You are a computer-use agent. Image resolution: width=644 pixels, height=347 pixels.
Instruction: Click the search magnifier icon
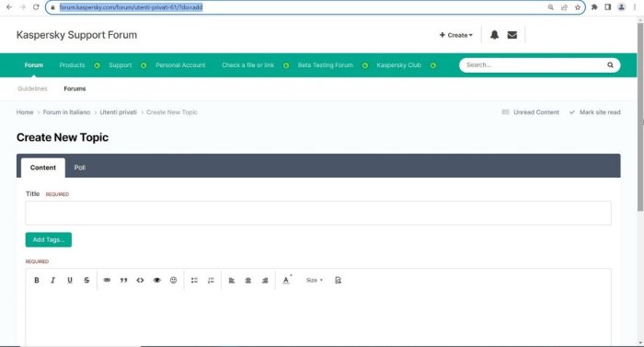point(610,65)
